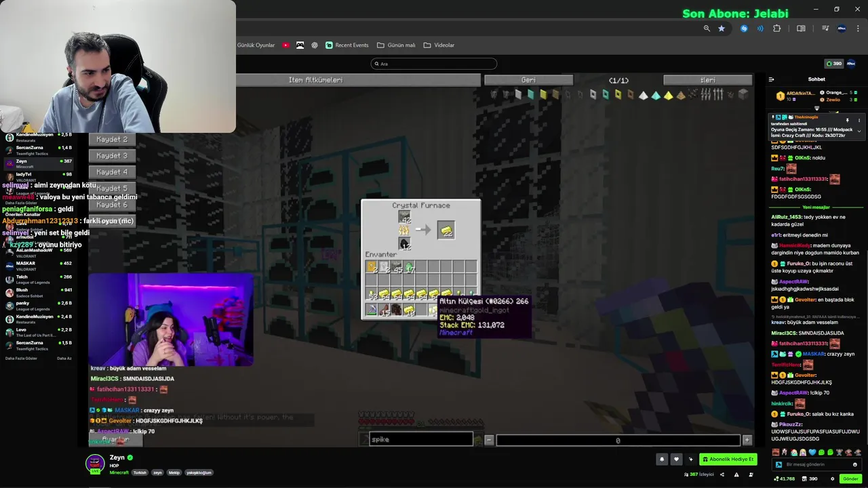Select the cyan pyramid item in list
Image resolution: width=868 pixels, height=488 pixels.
tap(656, 96)
